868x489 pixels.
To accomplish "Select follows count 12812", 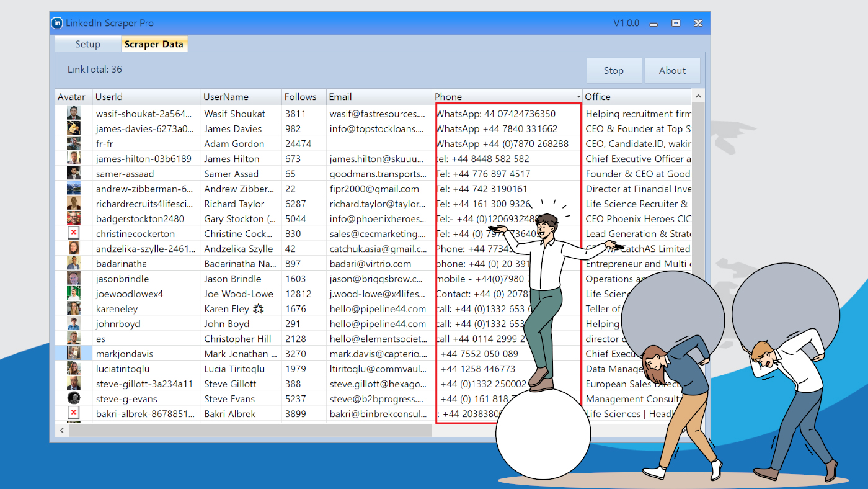I will click(298, 294).
